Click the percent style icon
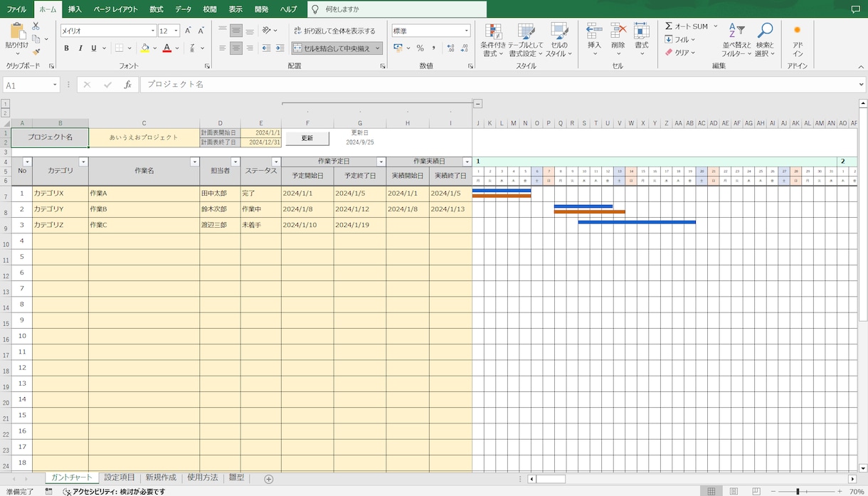 click(420, 48)
